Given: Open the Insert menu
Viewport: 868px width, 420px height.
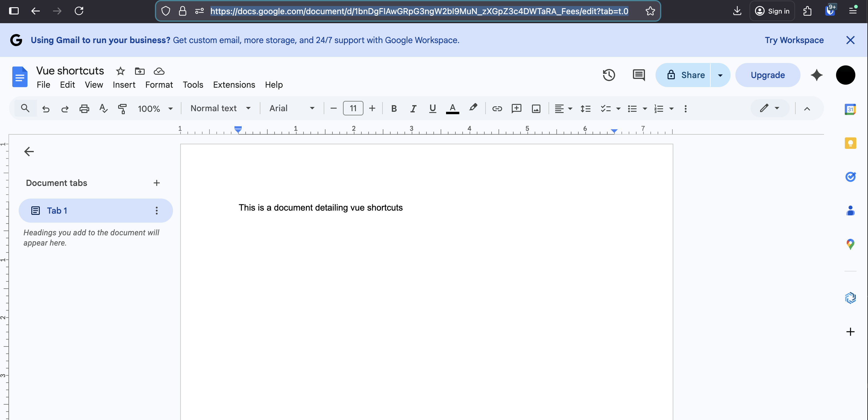Looking at the screenshot, I should tap(124, 85).
